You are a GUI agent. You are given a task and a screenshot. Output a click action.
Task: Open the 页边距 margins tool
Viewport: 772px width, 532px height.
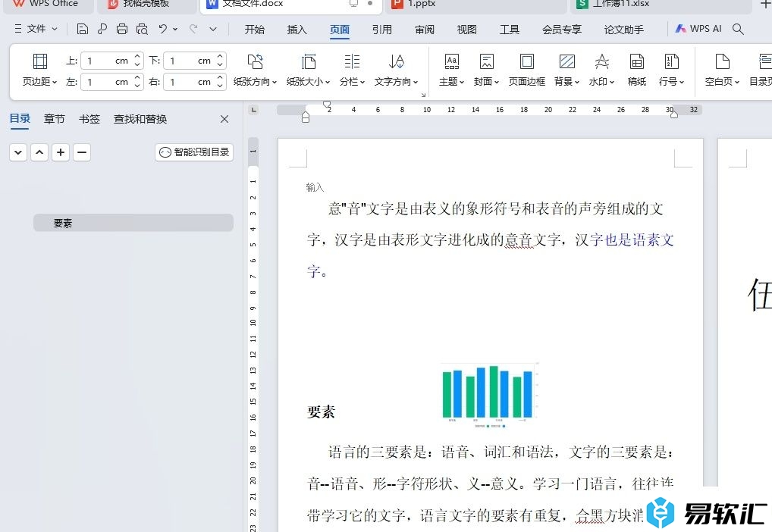(x=40, y=70)
